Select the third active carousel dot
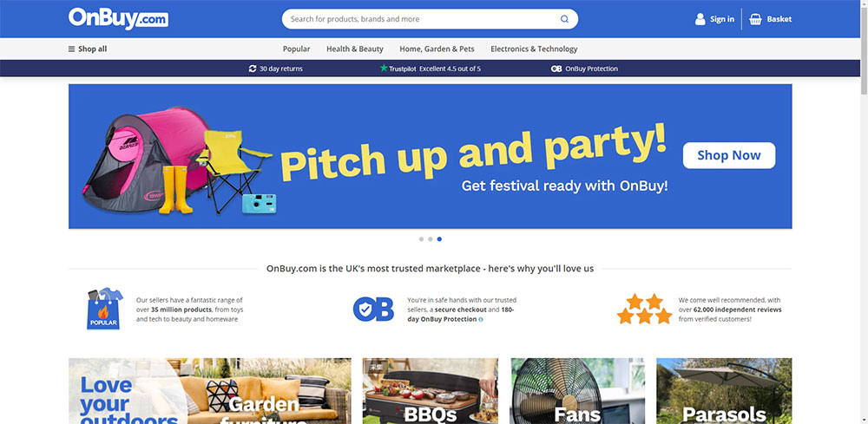868x424 pixels. point(439,239)
